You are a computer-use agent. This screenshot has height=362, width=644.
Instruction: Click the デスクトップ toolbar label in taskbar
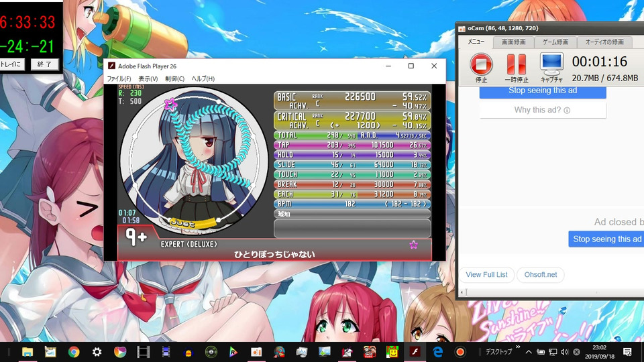(498, 352)
